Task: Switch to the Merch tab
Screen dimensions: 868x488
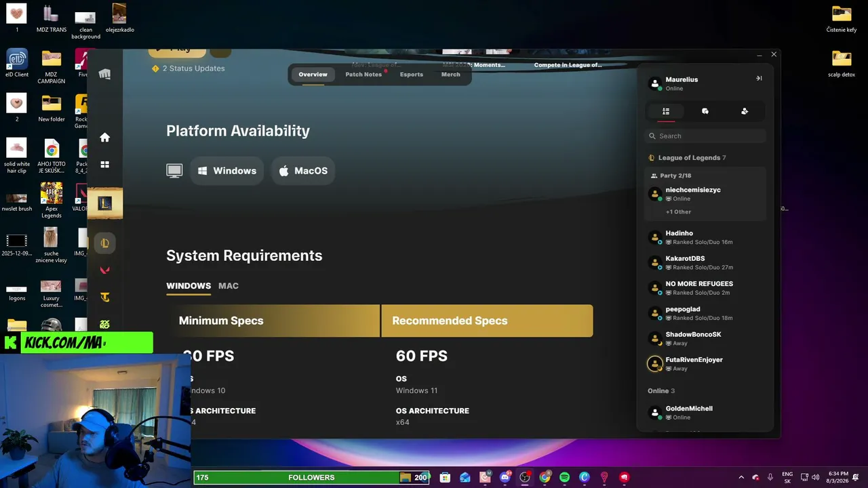Action: 451,75
